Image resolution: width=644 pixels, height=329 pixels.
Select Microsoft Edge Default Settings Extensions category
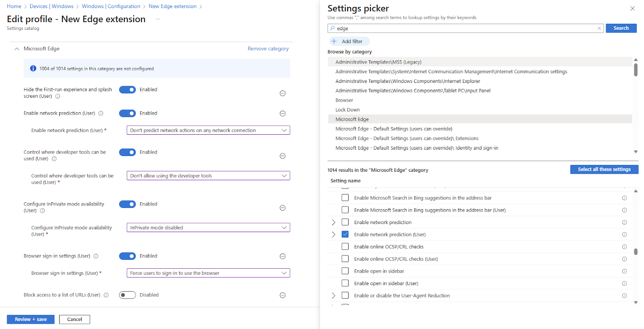coord(480,138)
